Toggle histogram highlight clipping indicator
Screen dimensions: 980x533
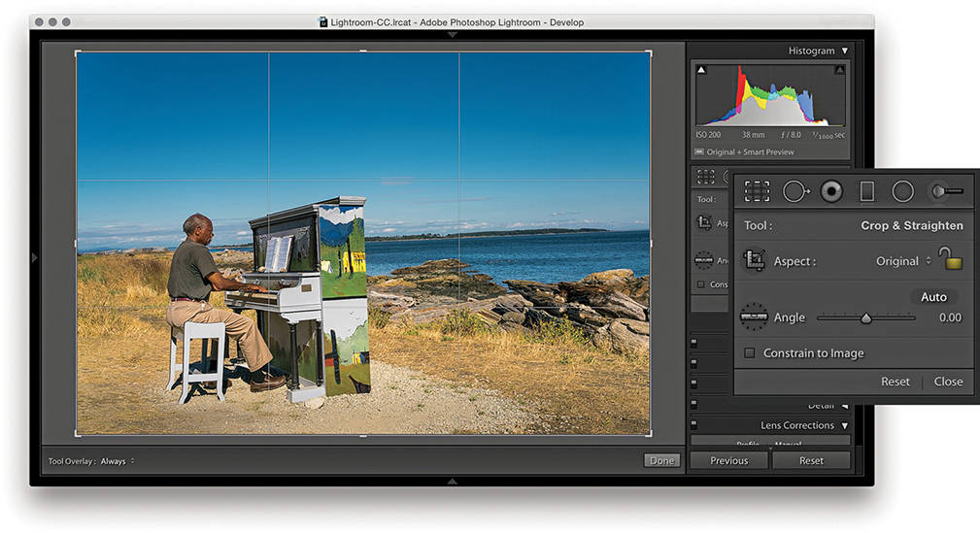tap(840, 70)
